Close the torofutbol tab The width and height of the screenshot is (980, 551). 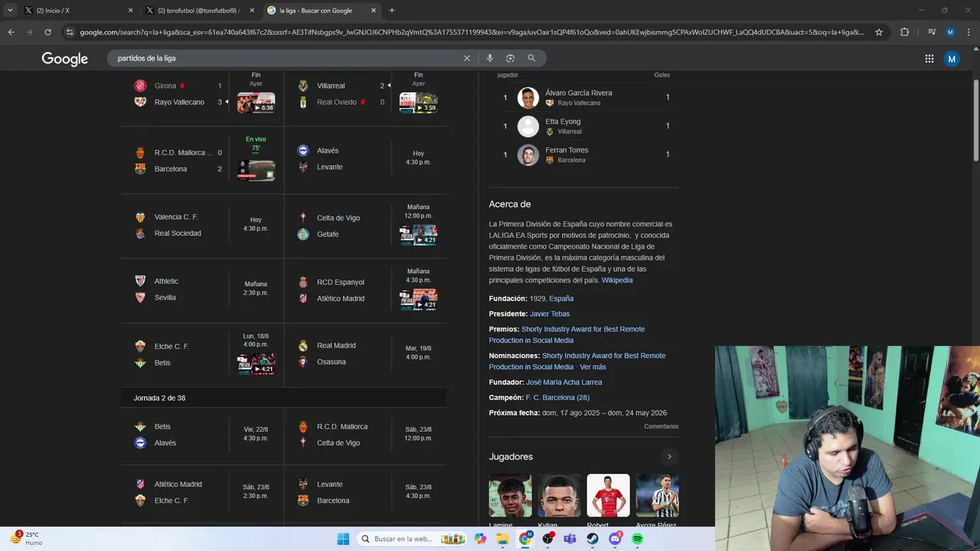[252, 11]
